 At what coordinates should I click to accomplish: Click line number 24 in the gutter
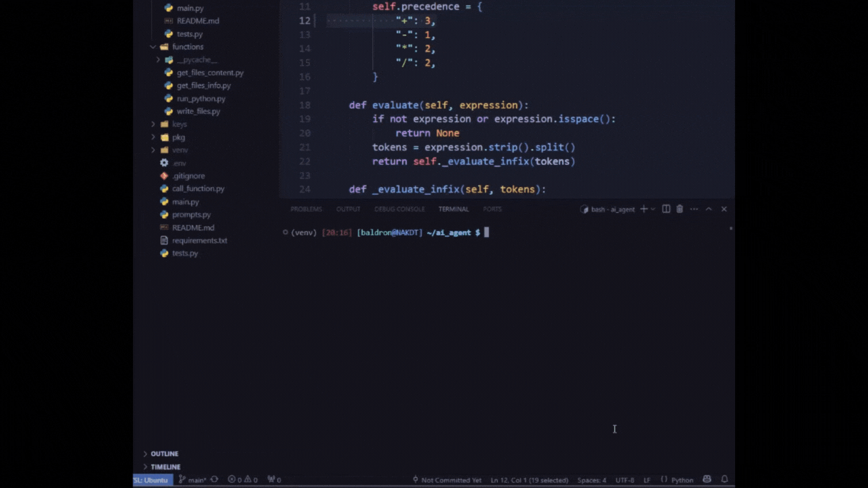pos(304,189)
